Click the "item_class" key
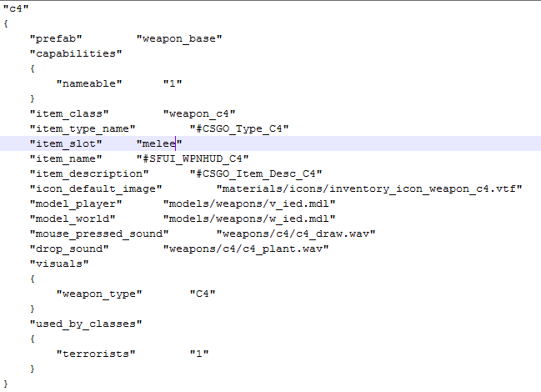Viewport: 541px width, 392px height. 69,114
